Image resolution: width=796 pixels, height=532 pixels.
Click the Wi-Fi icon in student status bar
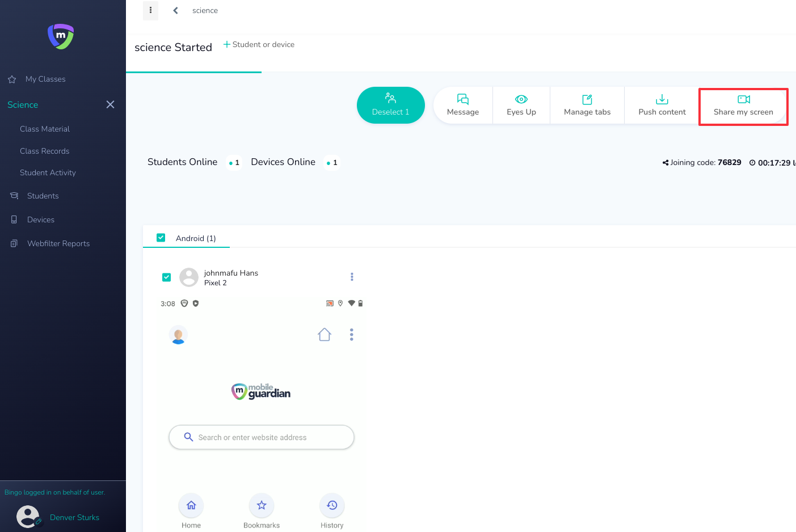pos(351,303)
